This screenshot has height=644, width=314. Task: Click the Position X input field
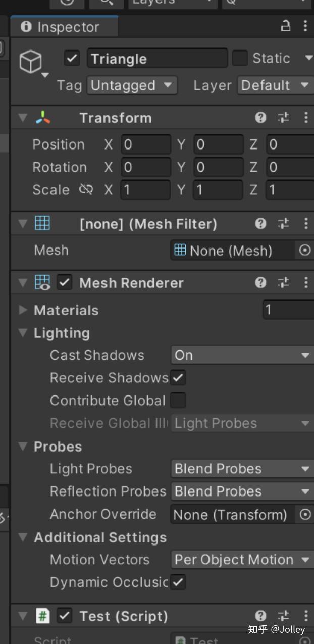146,144
